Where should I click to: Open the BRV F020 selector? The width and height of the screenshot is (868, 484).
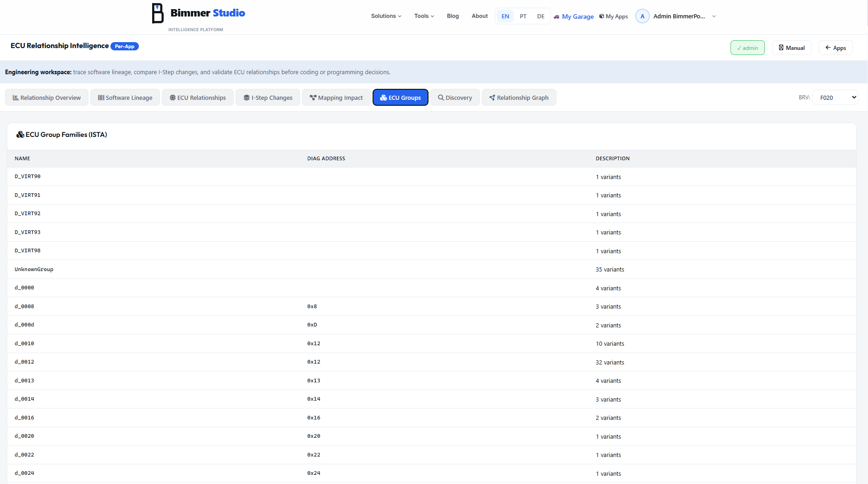click(835, 98)
